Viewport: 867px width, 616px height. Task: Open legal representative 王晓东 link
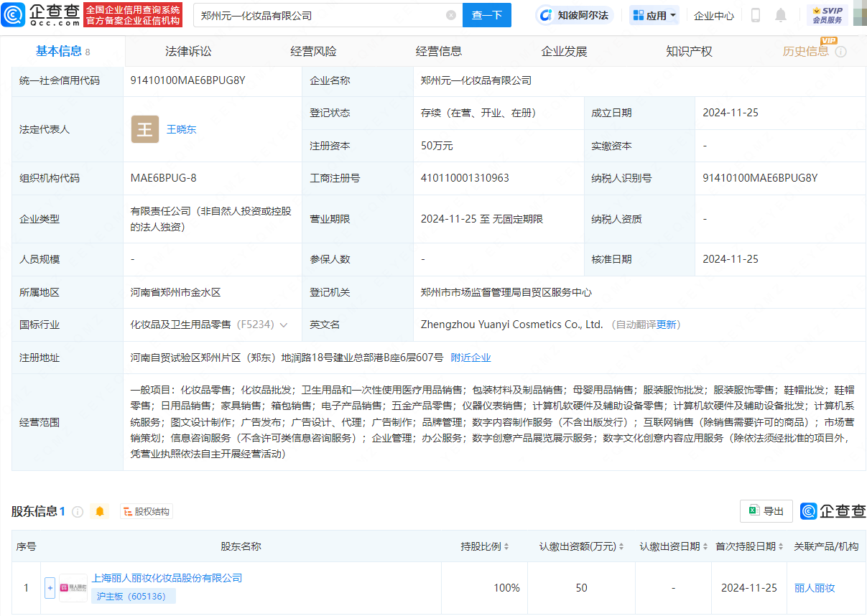pyautogui.click(x=182, y=129)
